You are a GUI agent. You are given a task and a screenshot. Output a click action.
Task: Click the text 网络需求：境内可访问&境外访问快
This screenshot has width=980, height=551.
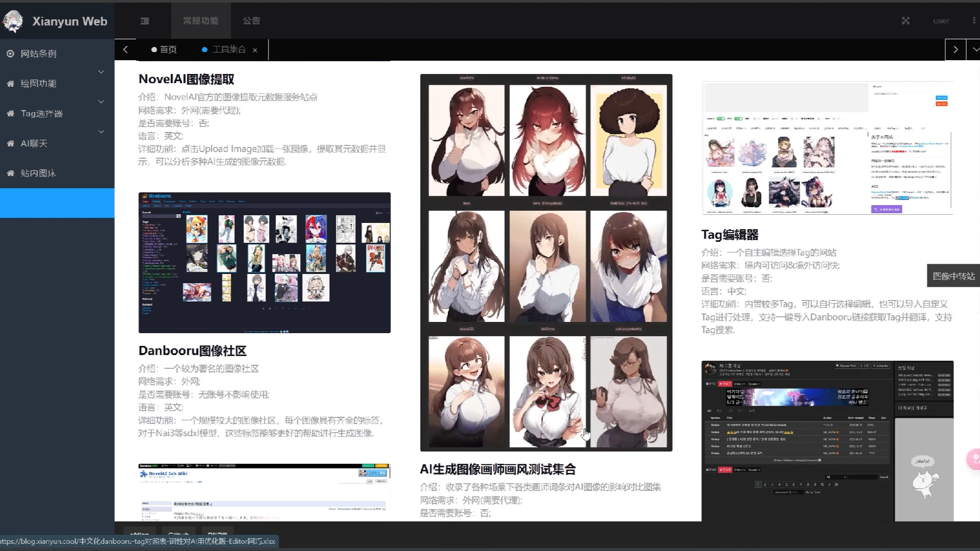pos(771,265)
